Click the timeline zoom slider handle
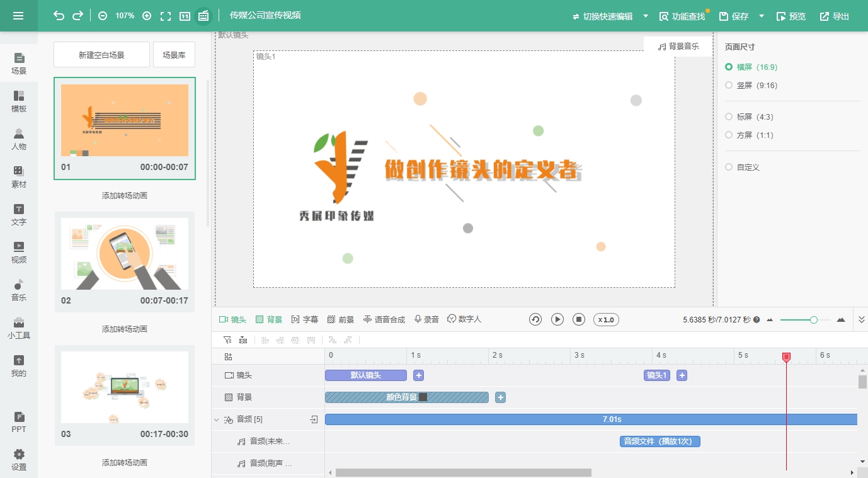Image resolution: width=868 pixels, height=478 pixels. (814, 320)
